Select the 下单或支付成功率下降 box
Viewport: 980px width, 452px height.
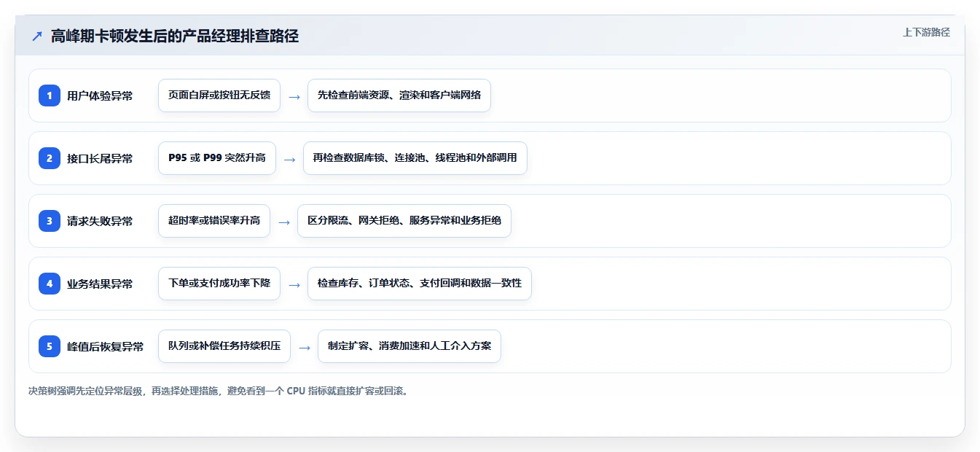click(219, 284)
